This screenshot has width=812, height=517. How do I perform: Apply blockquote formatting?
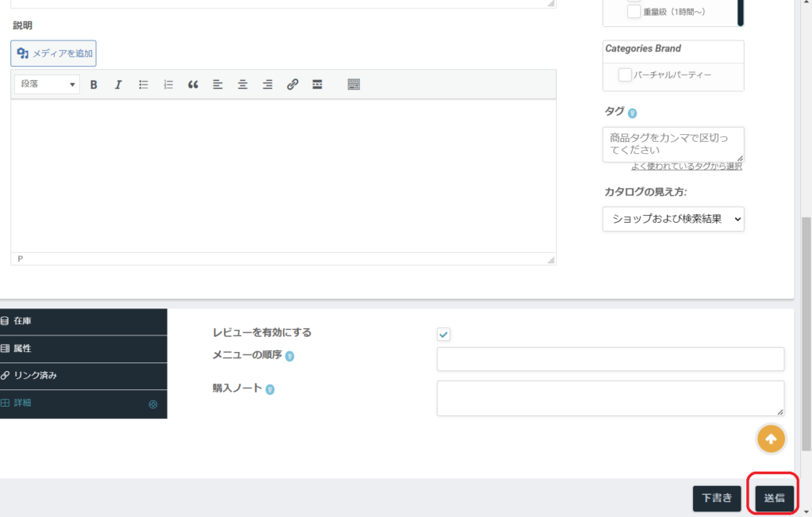(193, 85)
